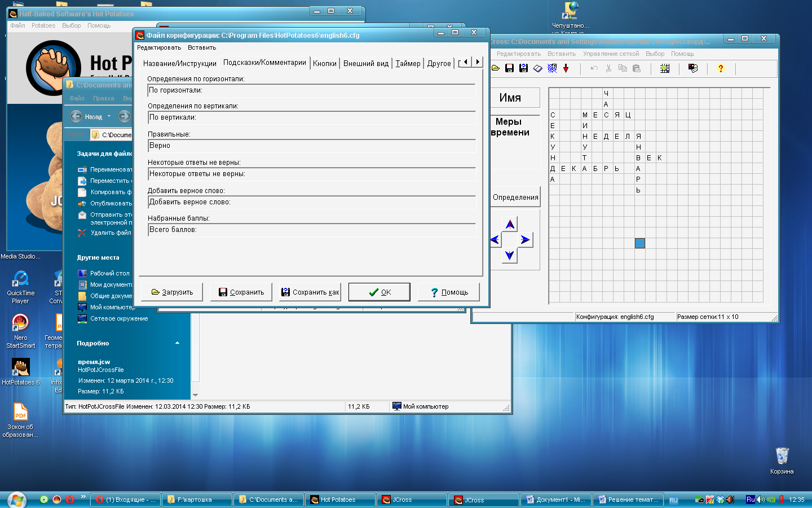Image resolution: width=812 pixels, height=508 pixels.
Task: Open Вставить menu in config dialog
Action: [202, 47]
